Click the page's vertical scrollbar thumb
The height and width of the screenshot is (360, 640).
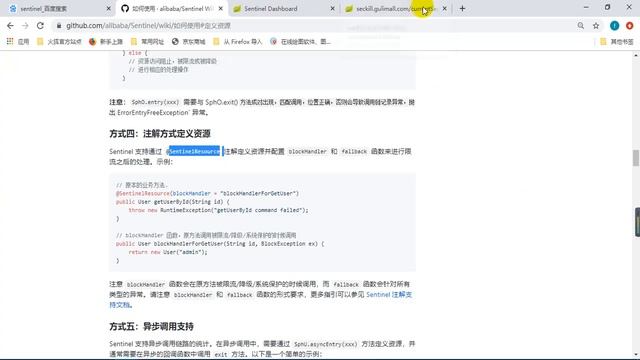coord(636,158)
